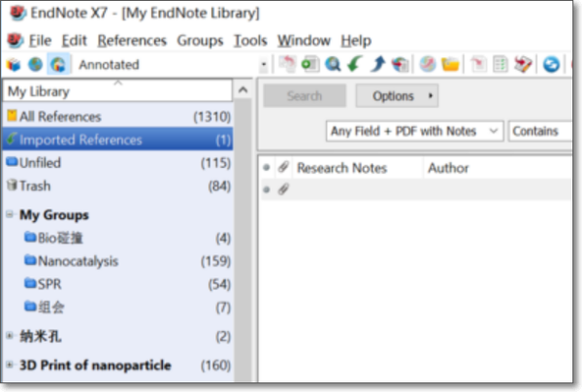Click the Insert Citation icon
The image size is (582, 392).
click(478, 64)
